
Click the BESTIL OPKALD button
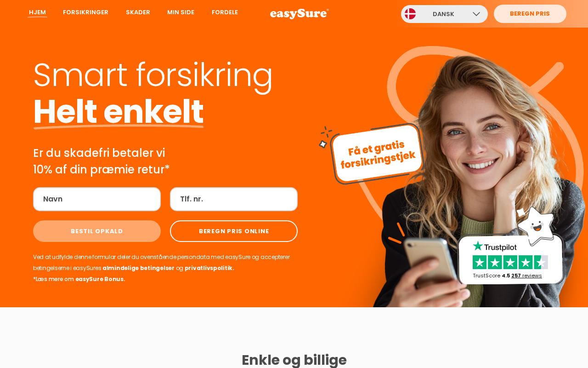97,231
